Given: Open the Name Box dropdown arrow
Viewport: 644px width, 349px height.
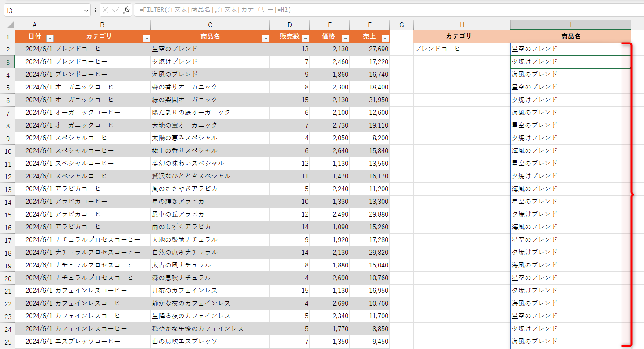Looking at the screenshot, I should [86, 10].
